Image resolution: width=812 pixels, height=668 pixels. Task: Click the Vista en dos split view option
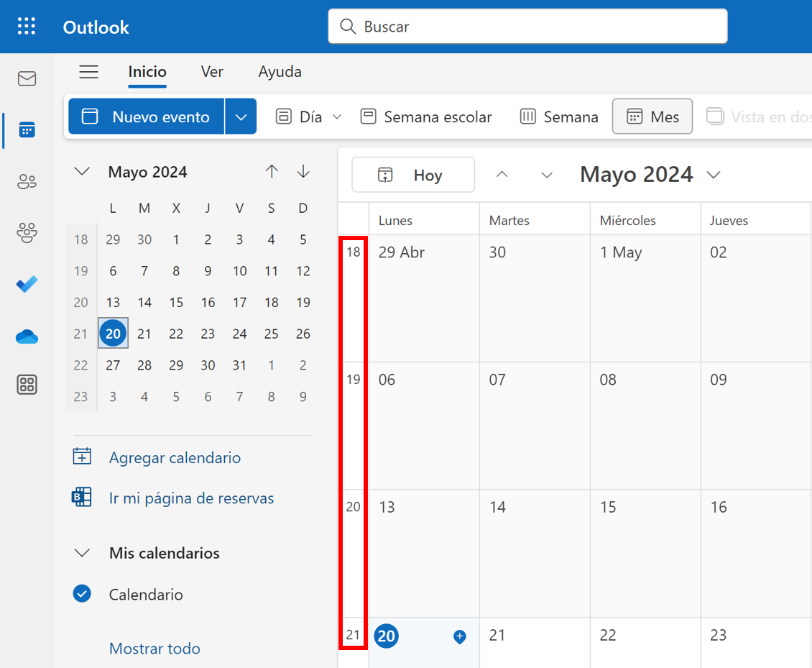759,116
